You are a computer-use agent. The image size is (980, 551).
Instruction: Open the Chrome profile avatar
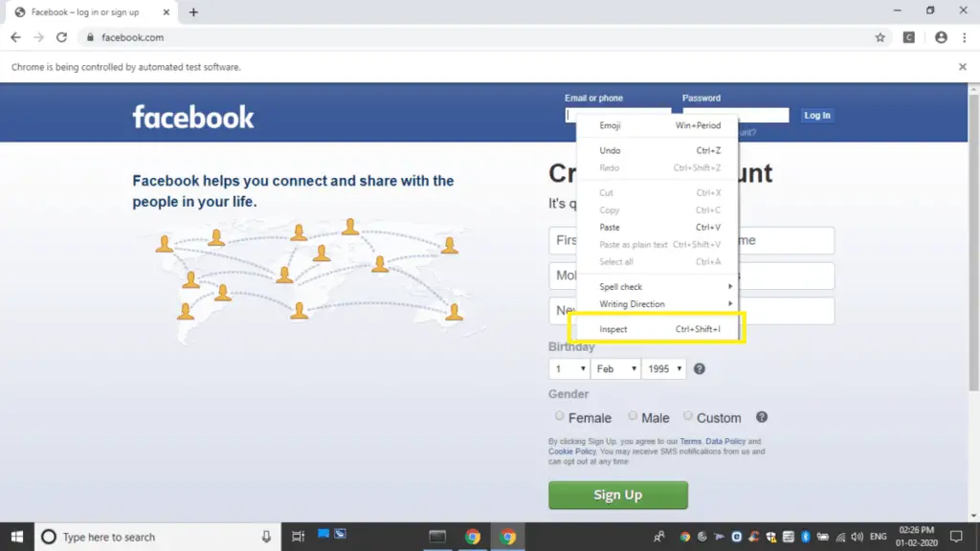(x=941, y=37)
